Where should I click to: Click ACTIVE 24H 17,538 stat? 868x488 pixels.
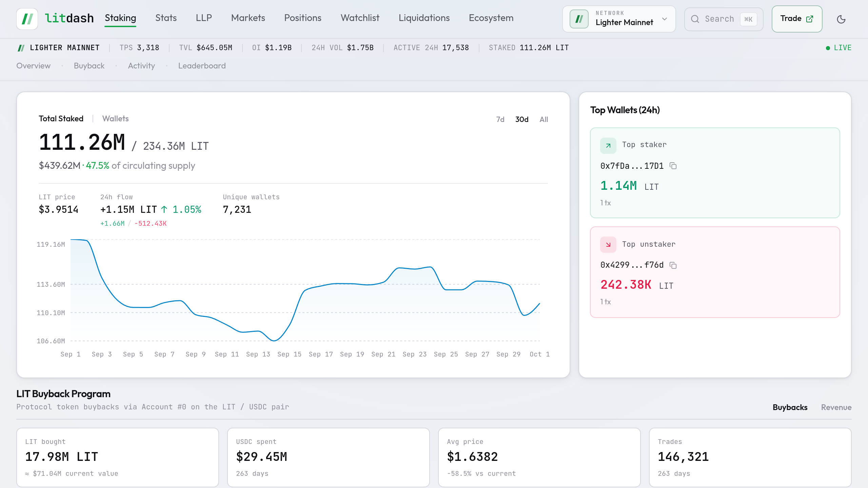point(431,48)
